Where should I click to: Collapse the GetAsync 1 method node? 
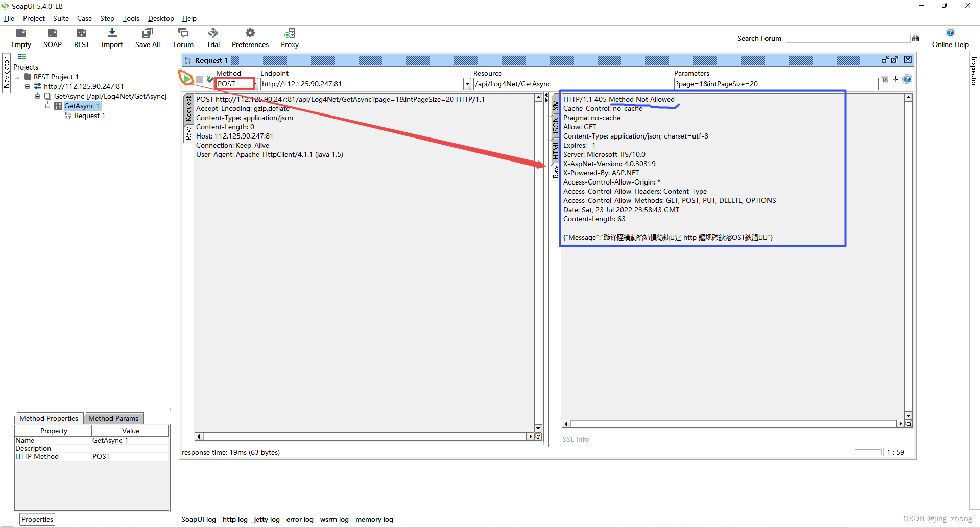pos(48,106)
